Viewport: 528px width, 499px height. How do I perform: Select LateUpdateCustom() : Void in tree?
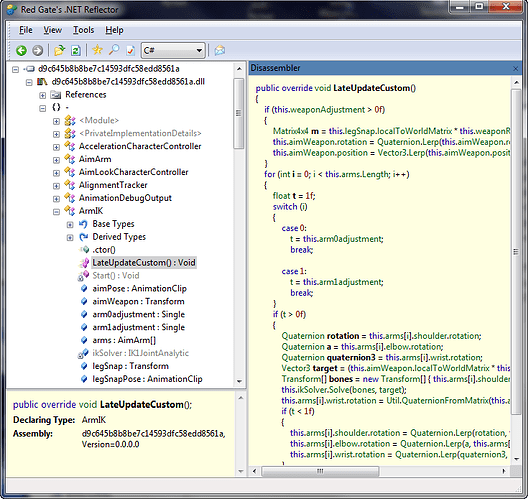tap(144, 263)
